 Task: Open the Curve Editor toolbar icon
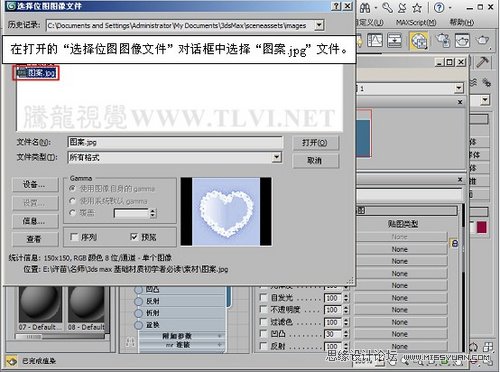pos(375,41)
